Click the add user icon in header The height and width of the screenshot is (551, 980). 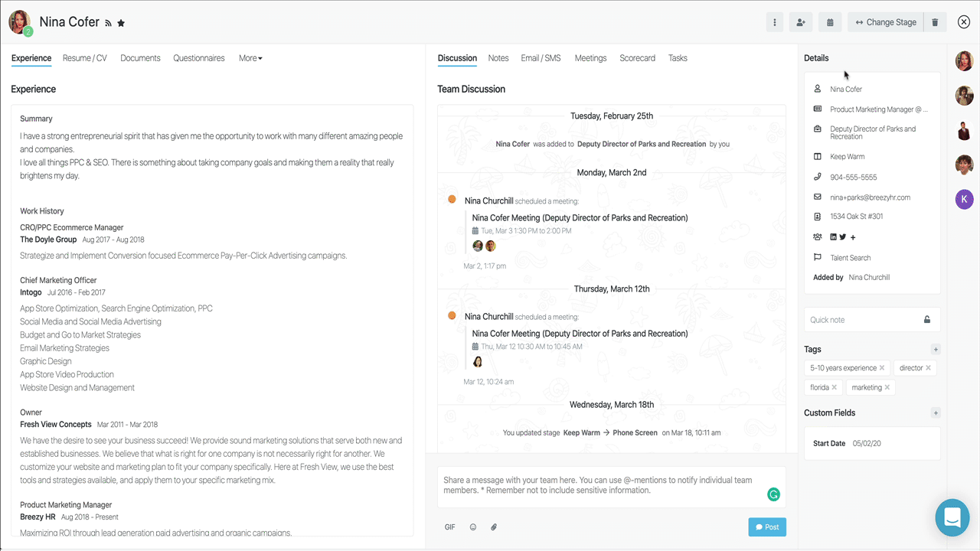[801, 22]
